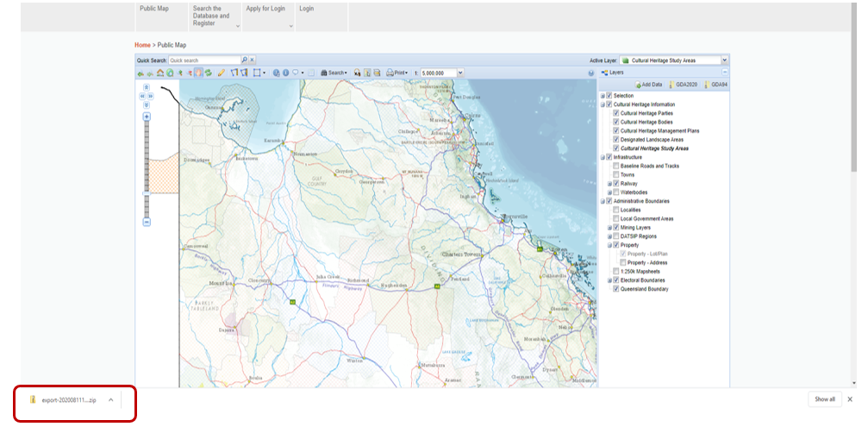Image resolution: width=868 pixels, height=433 pixels.
Task: Select the zoom out tool icon
Action: 189,72
